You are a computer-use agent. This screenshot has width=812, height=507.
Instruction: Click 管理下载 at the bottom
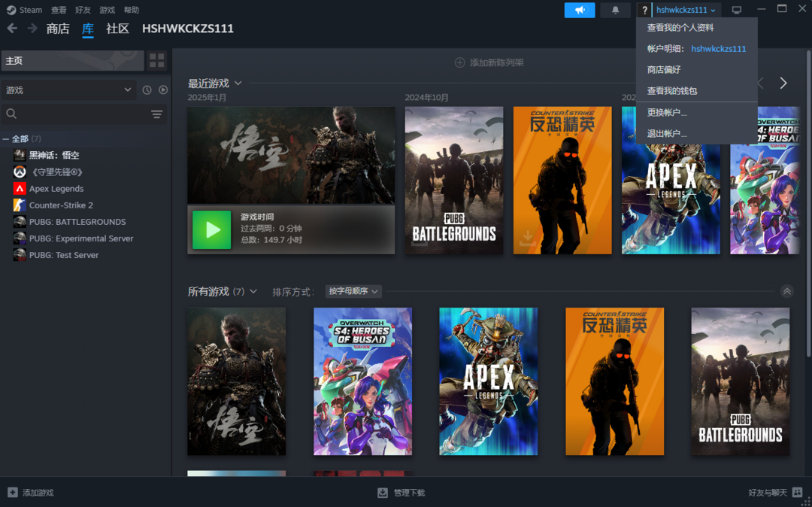click(409, 493)
